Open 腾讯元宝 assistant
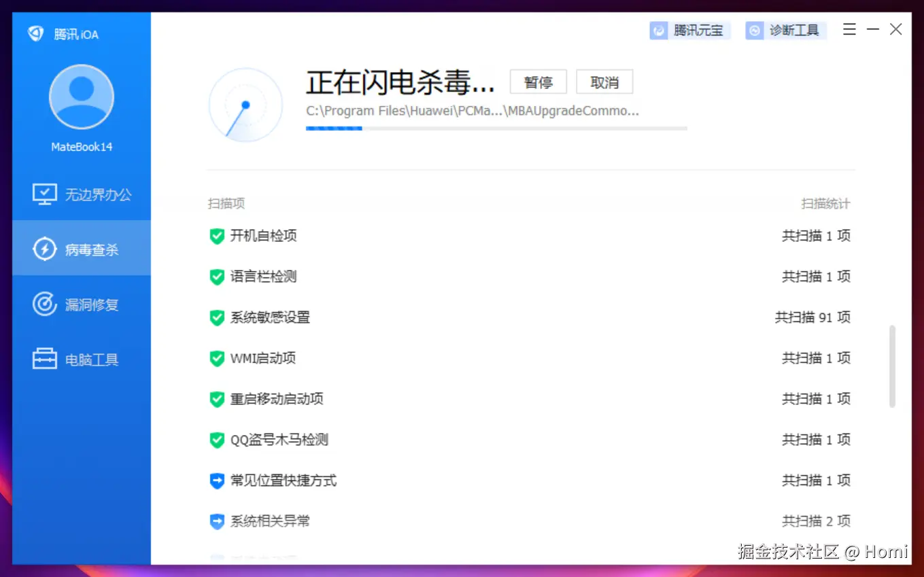 689,30
